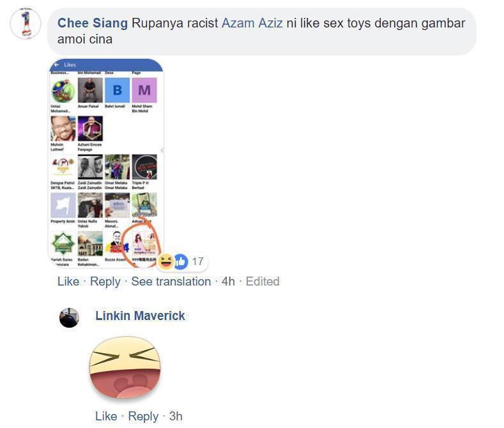Like Linkin Maverick's sticker reply
Screen dimensions: 504x428
coord(106,416)
